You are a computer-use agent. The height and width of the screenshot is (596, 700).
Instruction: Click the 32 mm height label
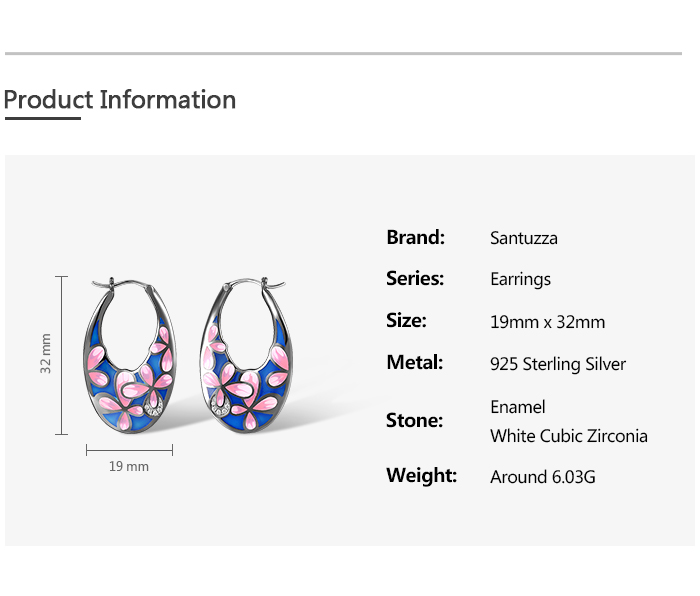pos(45,354)
